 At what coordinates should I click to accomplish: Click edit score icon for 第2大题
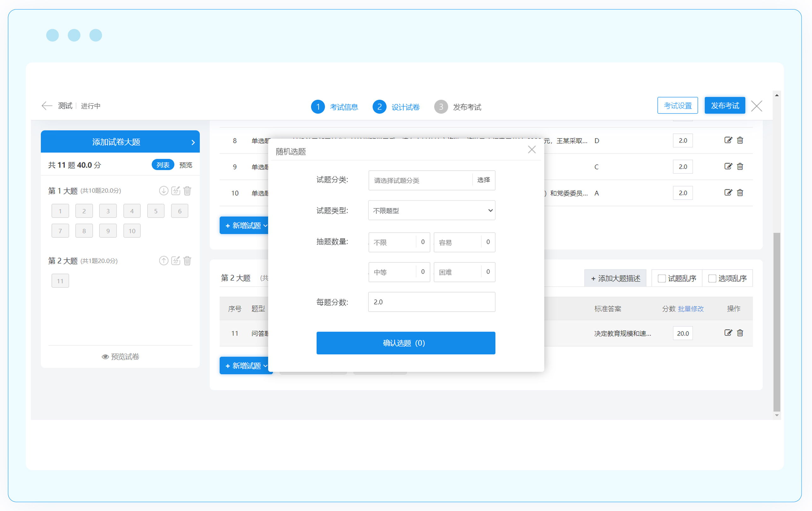tap(176, 261)
